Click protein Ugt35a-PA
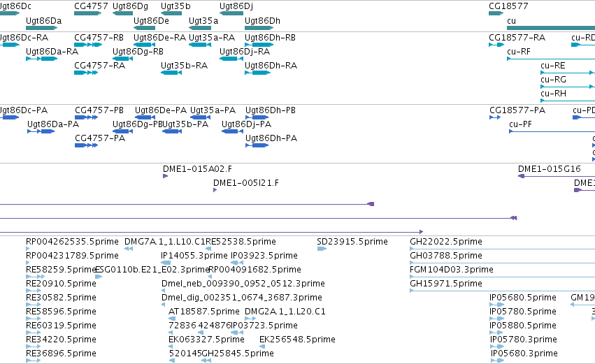Screen dimensions: 595x364 pyautogui.click(x=213, y=110)
